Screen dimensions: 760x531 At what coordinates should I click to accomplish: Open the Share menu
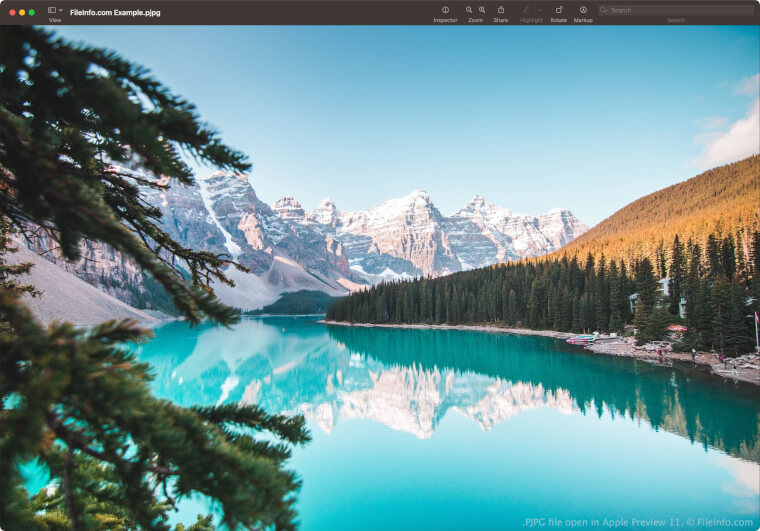coord(501,10)
